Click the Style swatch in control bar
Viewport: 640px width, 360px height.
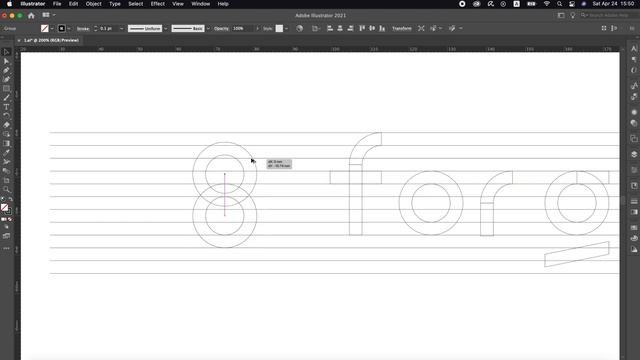pyautogui.click(x=279, y=29)
